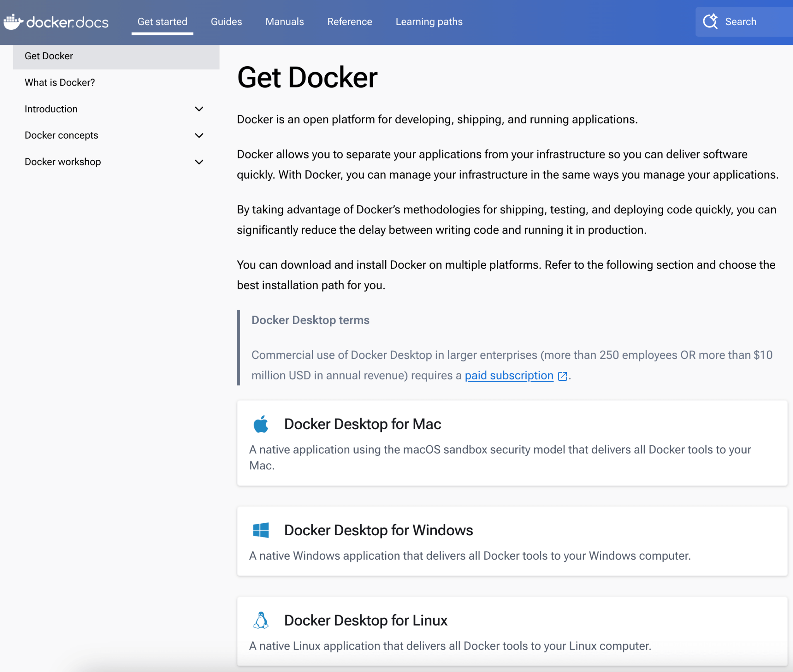
Task: Expand the Docker concepts chevron
Action: [199, 136]
